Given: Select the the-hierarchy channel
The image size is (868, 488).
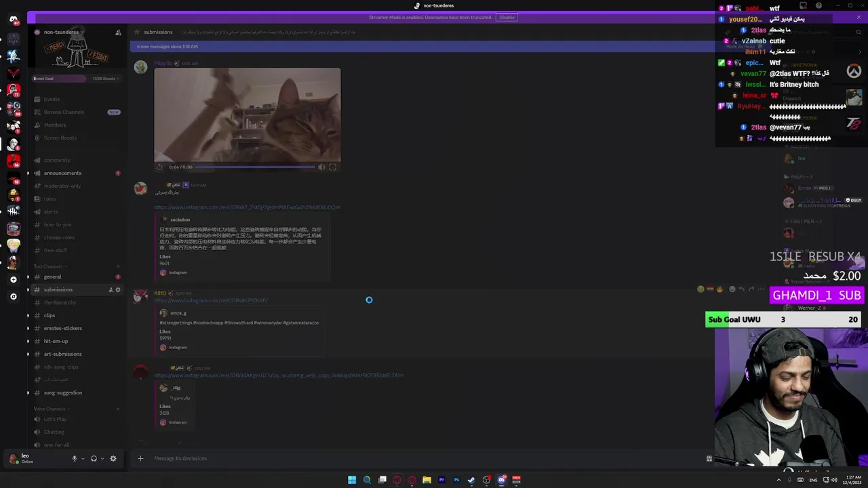Looking at the screenshot, I should pos(77,302).
